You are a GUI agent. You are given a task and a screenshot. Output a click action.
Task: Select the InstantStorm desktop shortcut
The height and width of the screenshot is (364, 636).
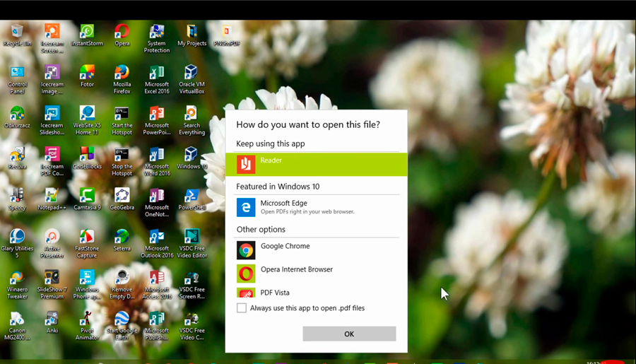pos(87,35)
